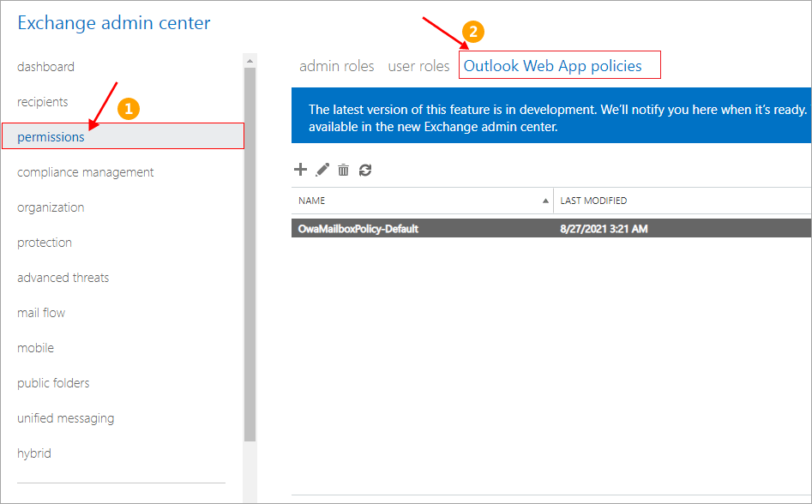
Task: Open dashboard in the left navigation
Action: [45, 67]
